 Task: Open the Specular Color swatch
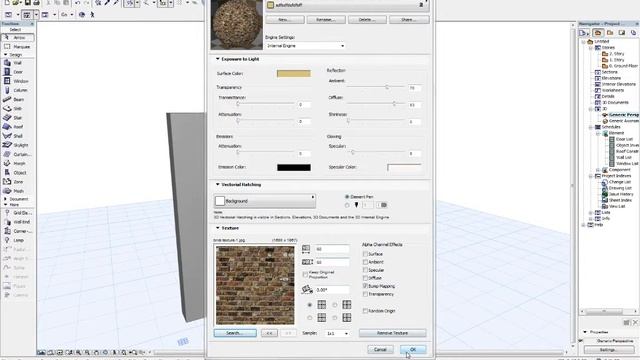click(404, 167)
